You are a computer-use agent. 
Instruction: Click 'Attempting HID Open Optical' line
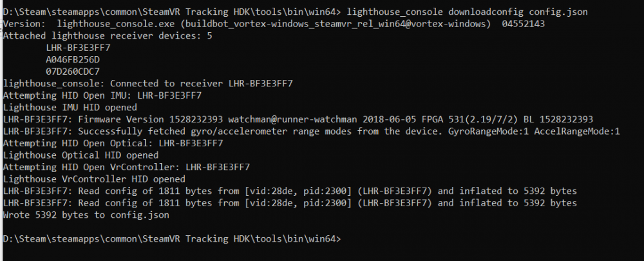[x=113, y=143]
